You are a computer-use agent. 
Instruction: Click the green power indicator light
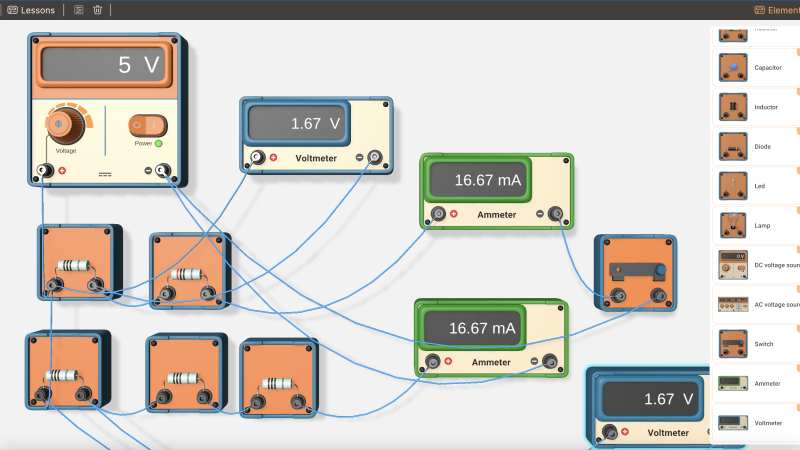point(159,143)
